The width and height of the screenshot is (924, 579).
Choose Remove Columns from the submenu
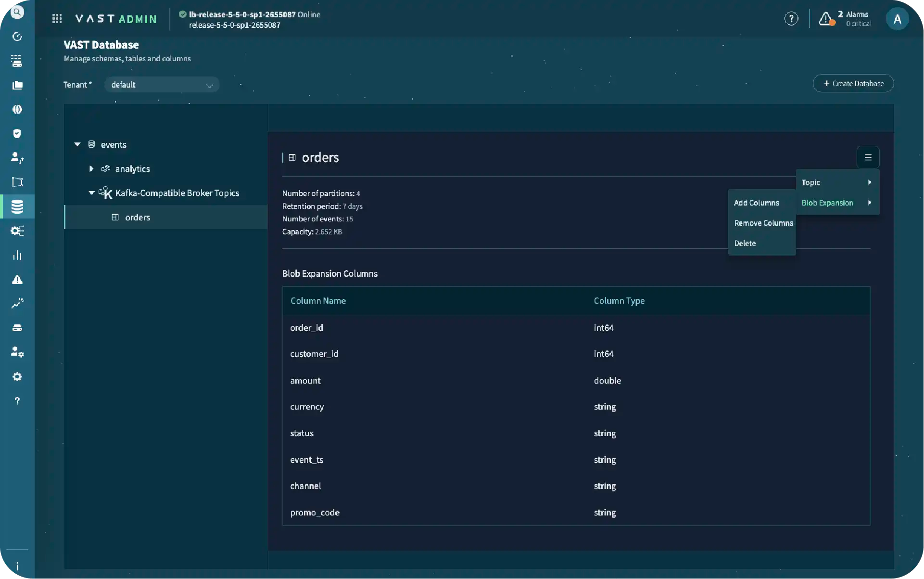tap(763, 223)
